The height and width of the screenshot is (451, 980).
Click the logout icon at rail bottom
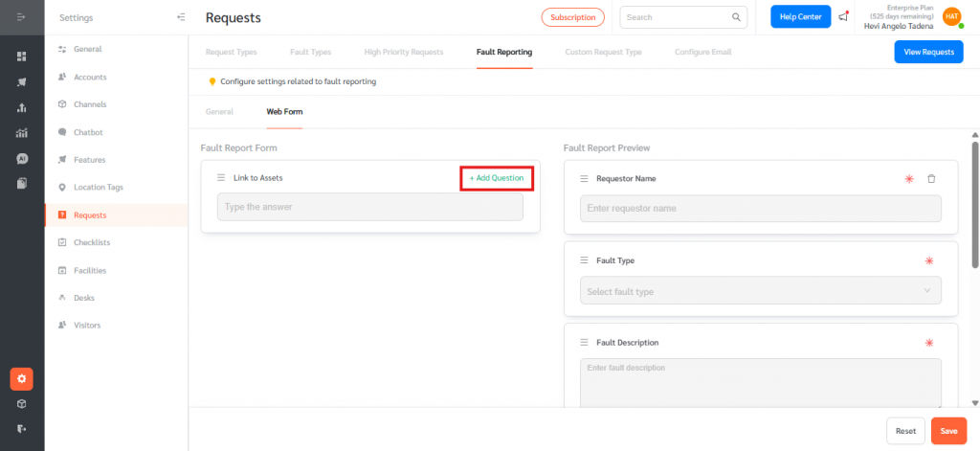point(21,428)
